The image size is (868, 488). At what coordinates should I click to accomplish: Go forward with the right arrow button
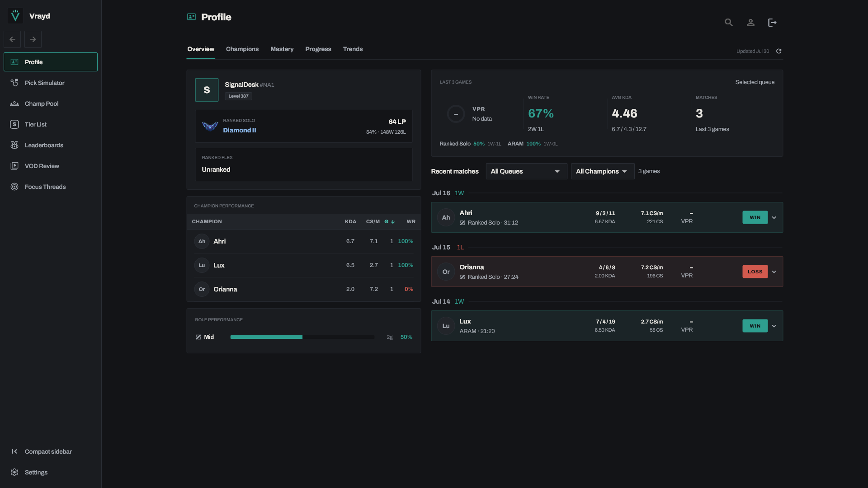(33, 39)
